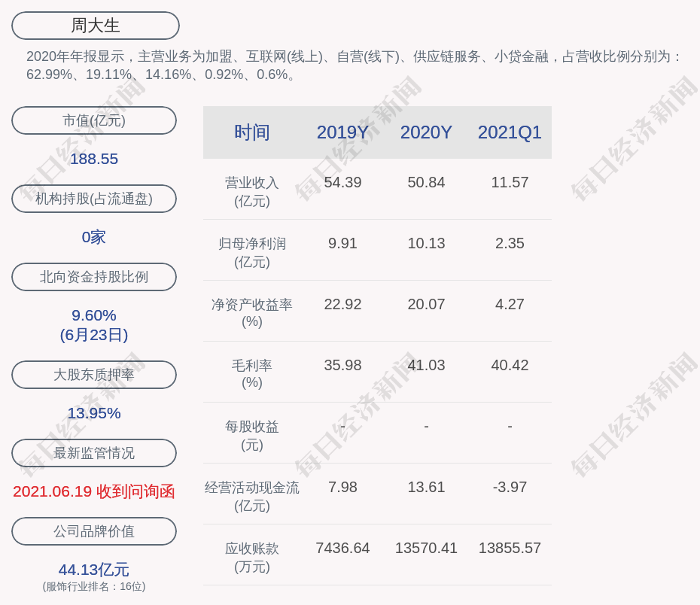
Task: Click the 营业收入(亿元) row label
Action: 252,192
